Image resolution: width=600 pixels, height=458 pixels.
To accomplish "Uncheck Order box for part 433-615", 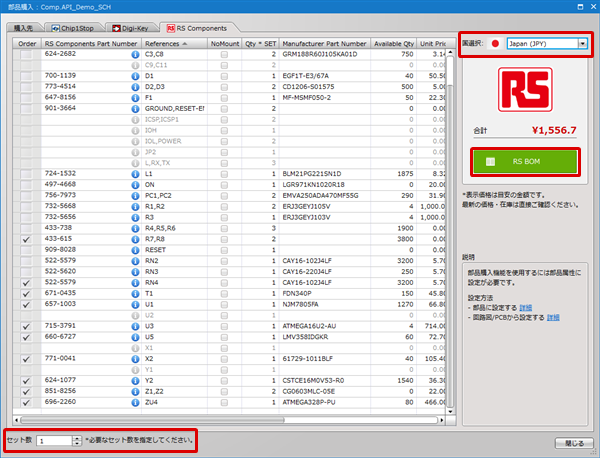I will pos(26,240).
